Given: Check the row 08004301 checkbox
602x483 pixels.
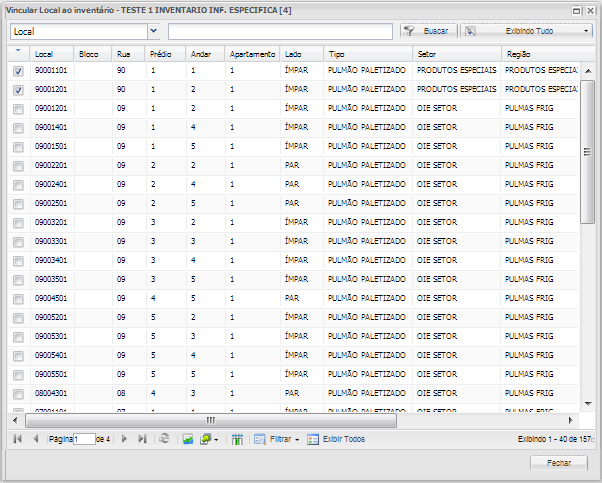Looking at the screenshot, I should click(18, 394).
